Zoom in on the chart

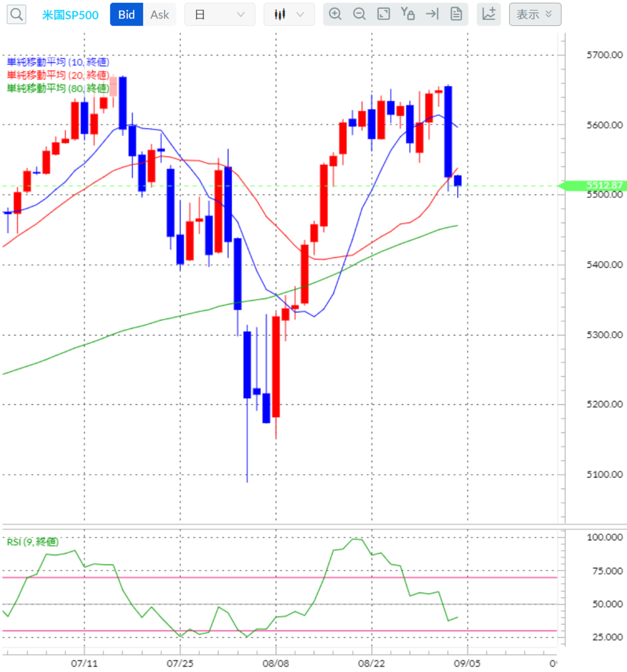point(335,14)
